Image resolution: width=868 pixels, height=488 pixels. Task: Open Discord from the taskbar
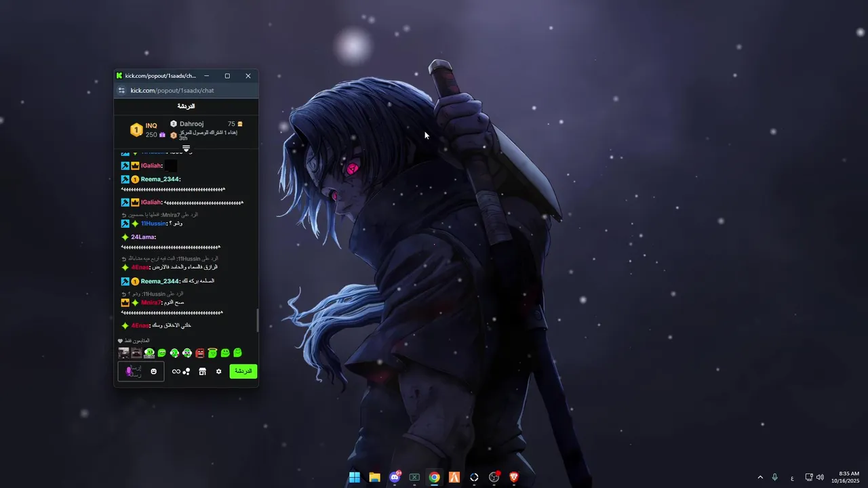pos(395,477)
